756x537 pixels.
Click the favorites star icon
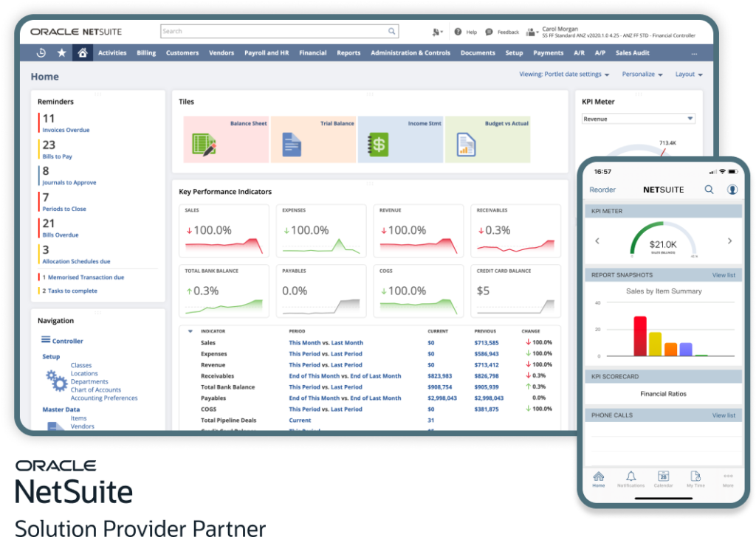pos(61,52)
